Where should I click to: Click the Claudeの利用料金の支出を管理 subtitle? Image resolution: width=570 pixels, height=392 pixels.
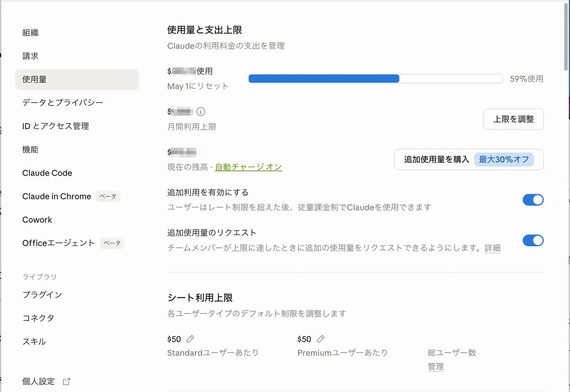pyautogui.click(x=226, y=46)
